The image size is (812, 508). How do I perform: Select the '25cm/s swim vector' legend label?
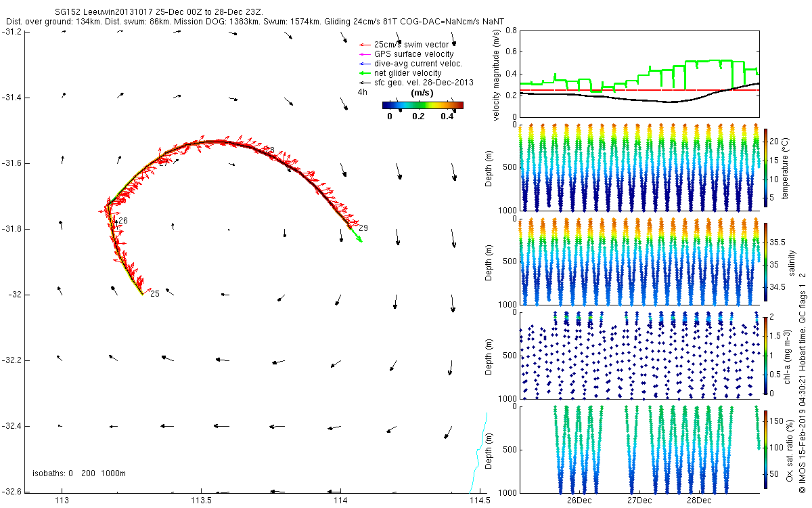[x=411, y=44]
